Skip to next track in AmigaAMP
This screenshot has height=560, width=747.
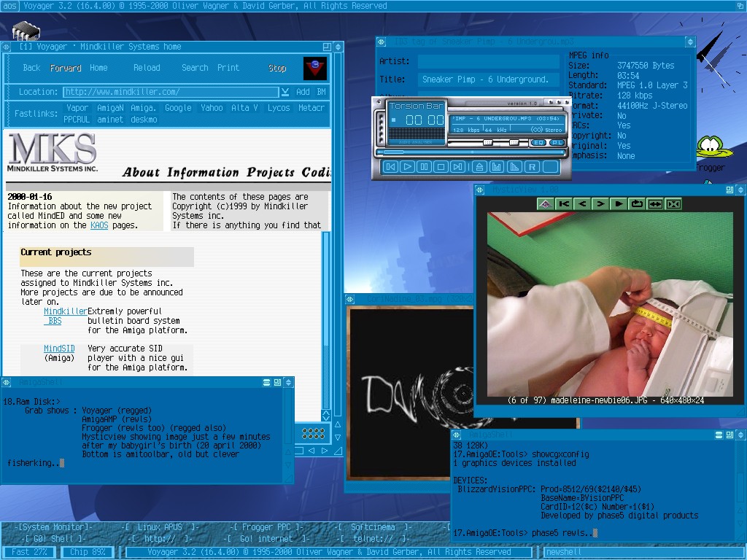click(x=457, y=167)
